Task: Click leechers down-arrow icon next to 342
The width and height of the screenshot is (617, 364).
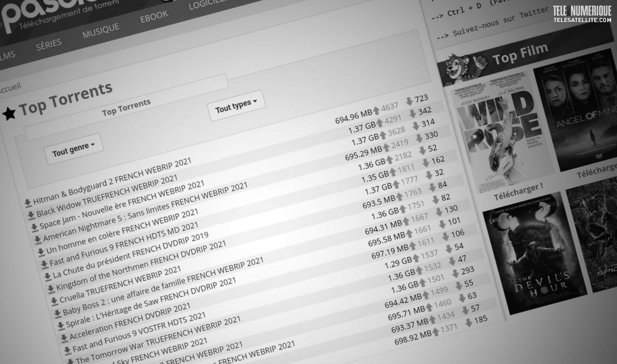Action: click(412, 113)
